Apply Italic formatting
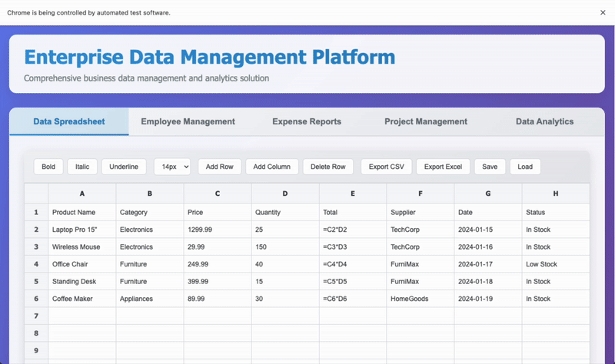Viewport: 615px width, 364px height. pyautogui.click(x=82, y=167)
